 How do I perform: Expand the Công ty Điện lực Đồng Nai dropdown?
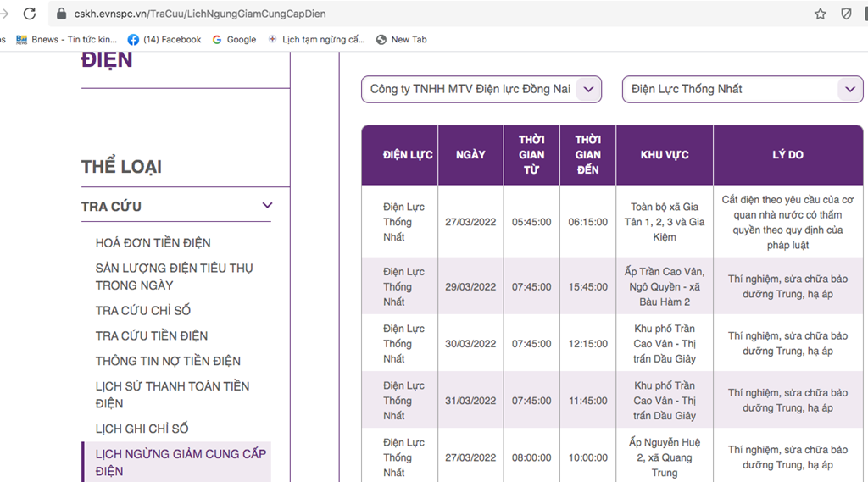tap(481, 89)
